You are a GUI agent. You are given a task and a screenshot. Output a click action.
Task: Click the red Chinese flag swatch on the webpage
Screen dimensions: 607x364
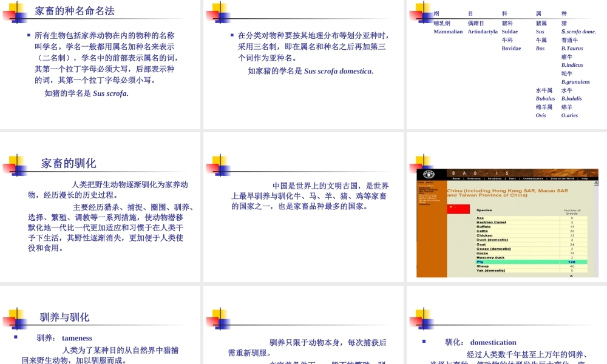[459, 209]
